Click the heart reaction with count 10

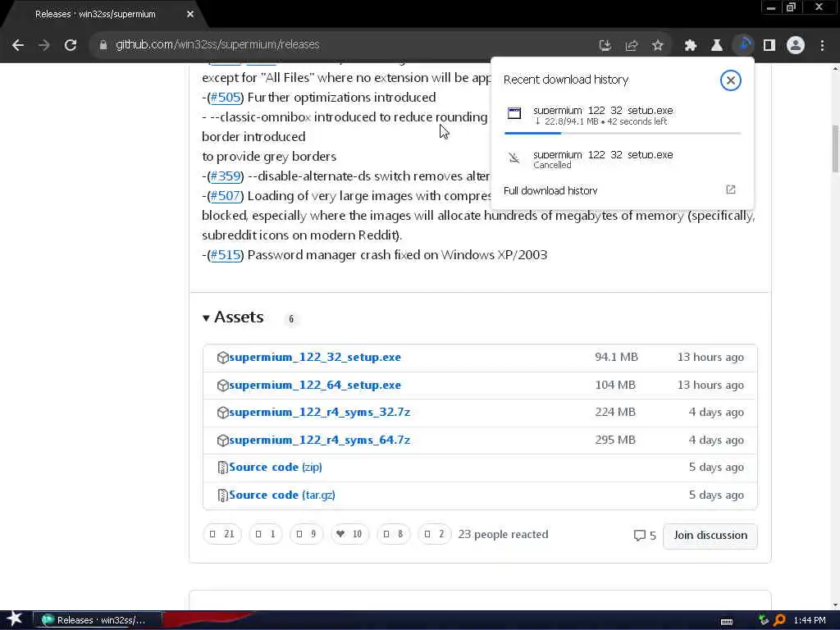349,534
